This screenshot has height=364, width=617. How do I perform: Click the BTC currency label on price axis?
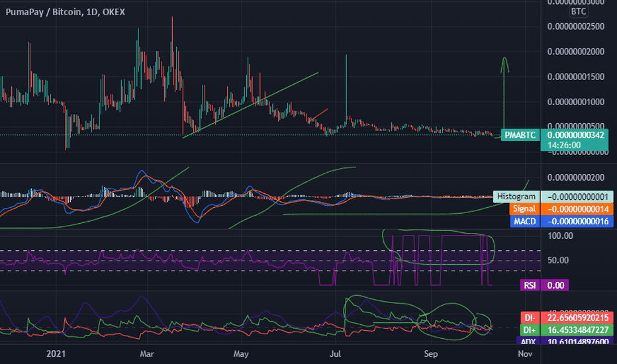[x=579, y=12]
